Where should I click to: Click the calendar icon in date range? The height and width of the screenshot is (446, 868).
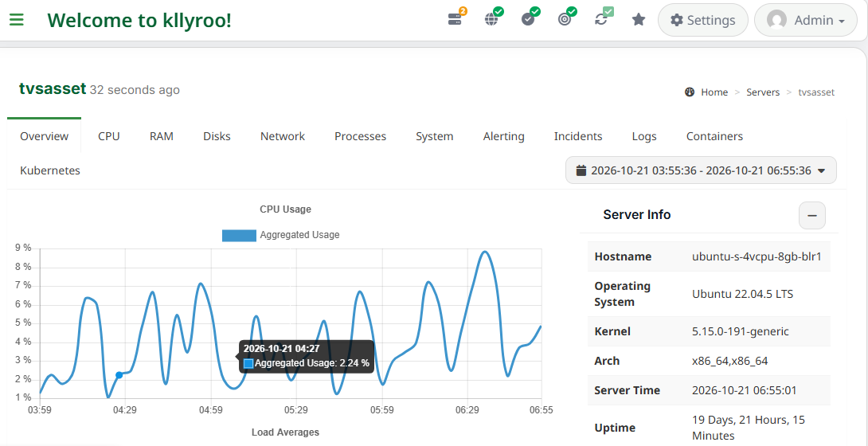point(581,170)
